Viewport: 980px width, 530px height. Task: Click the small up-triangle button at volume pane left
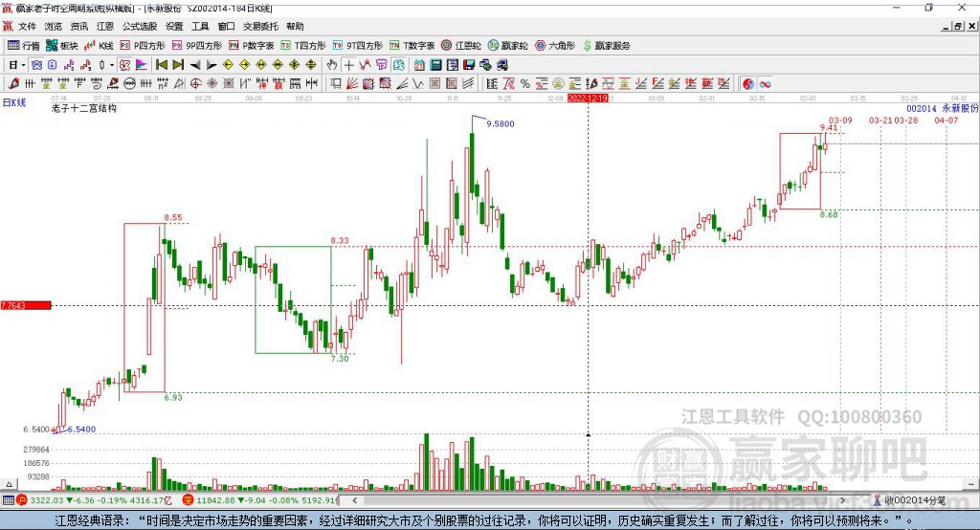tap(9, 484)
